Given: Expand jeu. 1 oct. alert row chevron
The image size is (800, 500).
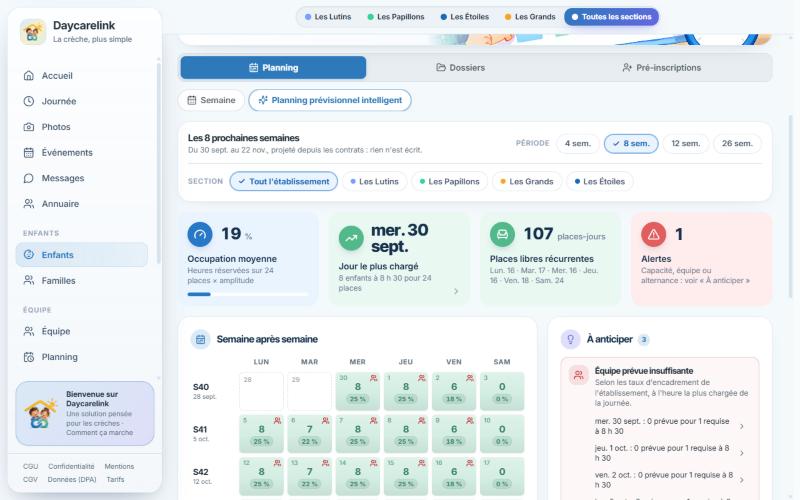Looking at the screenshot, I should (742, 453).
